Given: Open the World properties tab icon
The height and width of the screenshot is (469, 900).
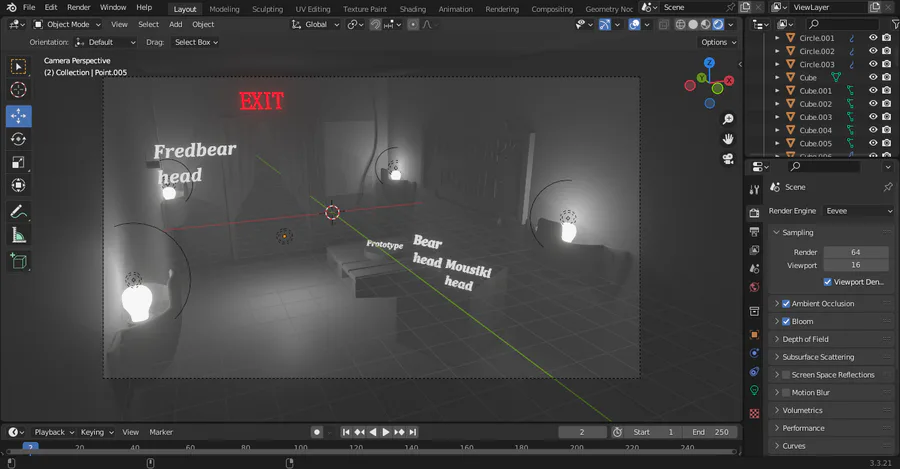Looking at the screenshot, I should (x=754, y=286).
